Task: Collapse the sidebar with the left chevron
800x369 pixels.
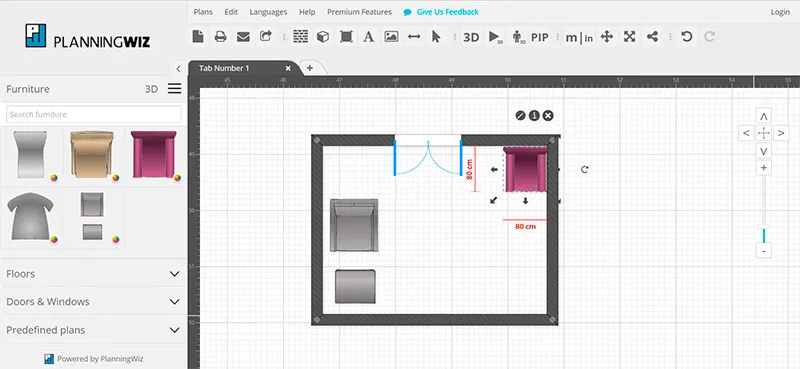Action: pyautogui.click(x=178, y=68)
